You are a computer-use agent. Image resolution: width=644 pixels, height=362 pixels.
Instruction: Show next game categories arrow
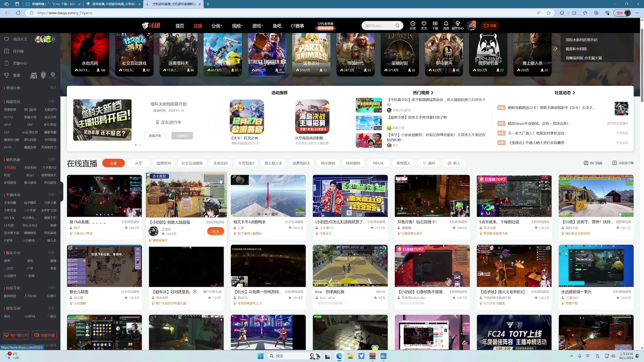tap(555, 49)
